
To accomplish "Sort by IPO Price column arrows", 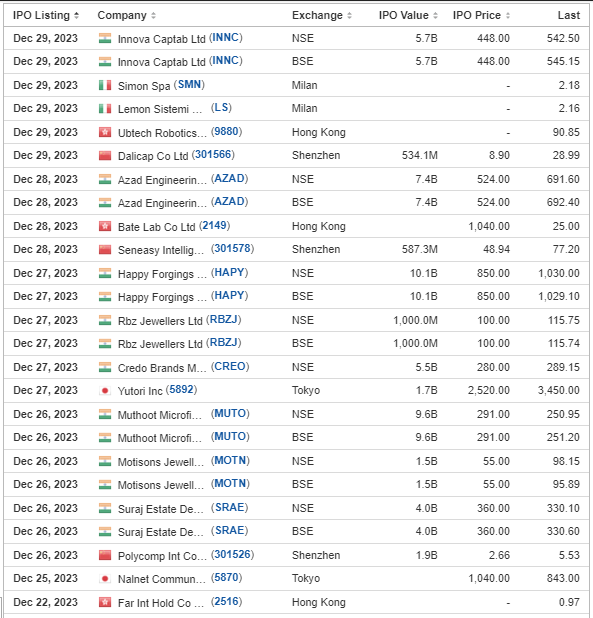I will point(508,15).
